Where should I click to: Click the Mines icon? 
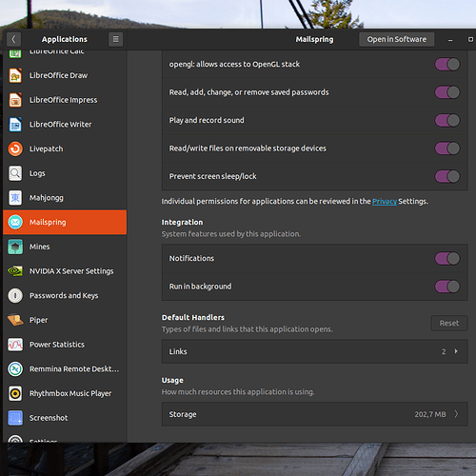(x=15, y=247)
